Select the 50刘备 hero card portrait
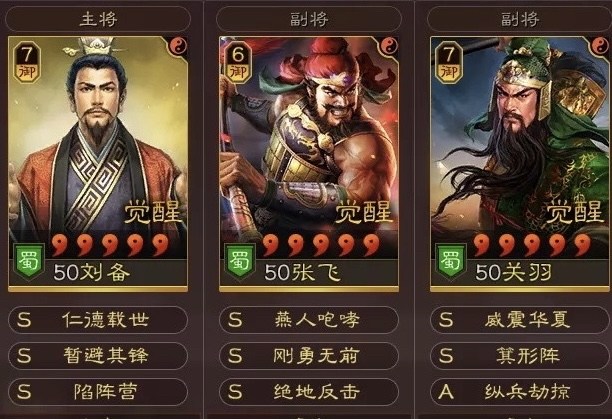Image resolution: width=612 pixels, height=419 pixels. [98, 164]
